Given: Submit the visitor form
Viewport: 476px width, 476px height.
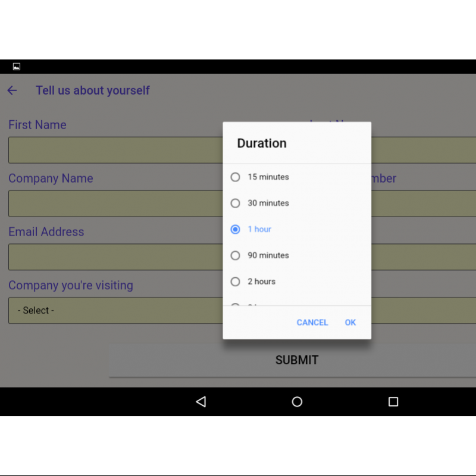Looking at the screenshot, I should pyautogui.click(x=297, y=360).
